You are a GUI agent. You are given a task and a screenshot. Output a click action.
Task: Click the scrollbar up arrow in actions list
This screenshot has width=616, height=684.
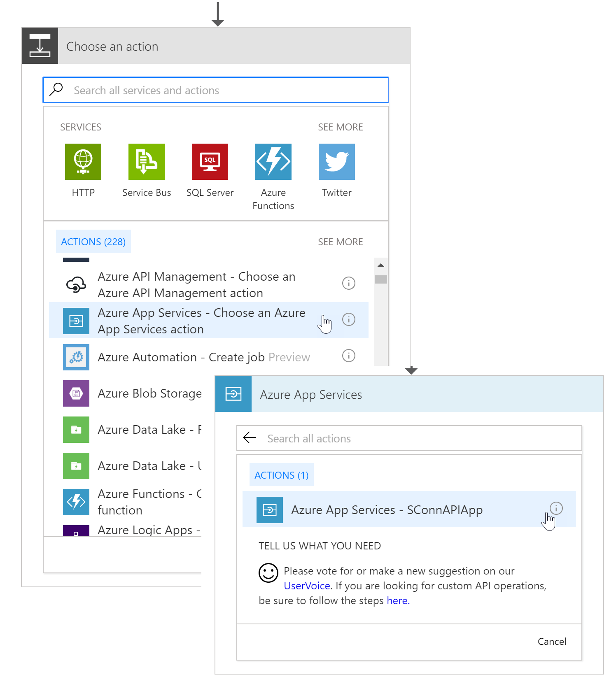pos(381,265)
